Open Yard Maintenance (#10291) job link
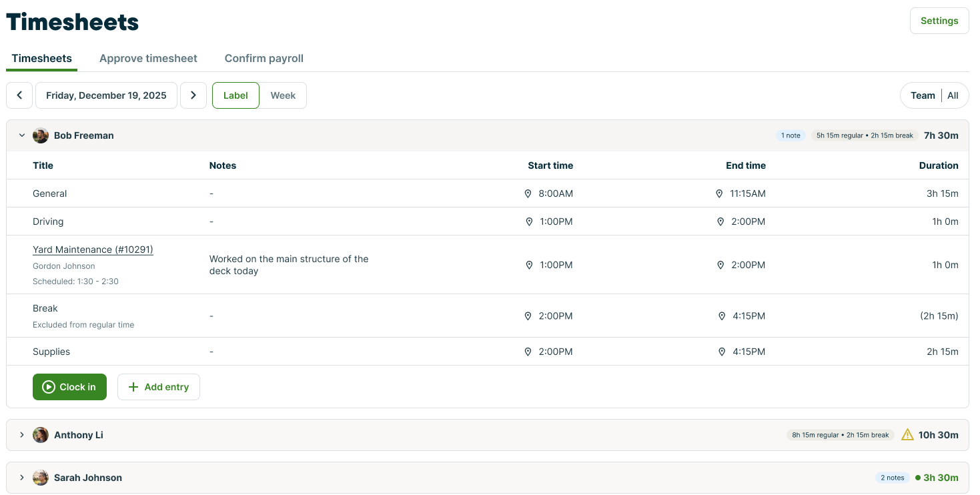This screenshot has width=980, height=495. coord(93,250)
